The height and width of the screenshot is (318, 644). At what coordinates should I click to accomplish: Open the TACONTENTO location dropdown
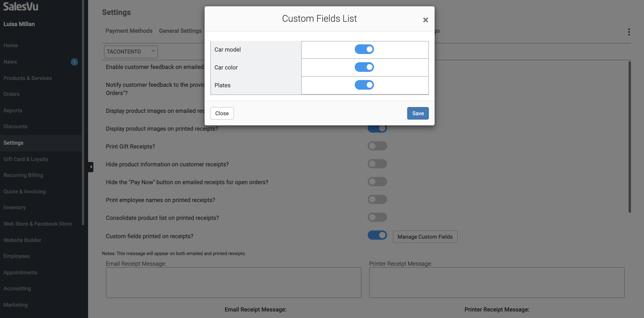(x=130, y=52)
